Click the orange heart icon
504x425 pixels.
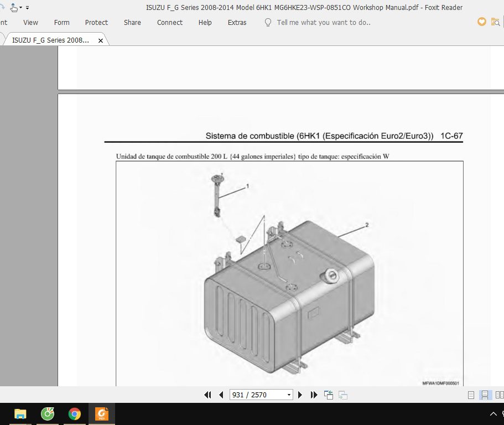481,22
